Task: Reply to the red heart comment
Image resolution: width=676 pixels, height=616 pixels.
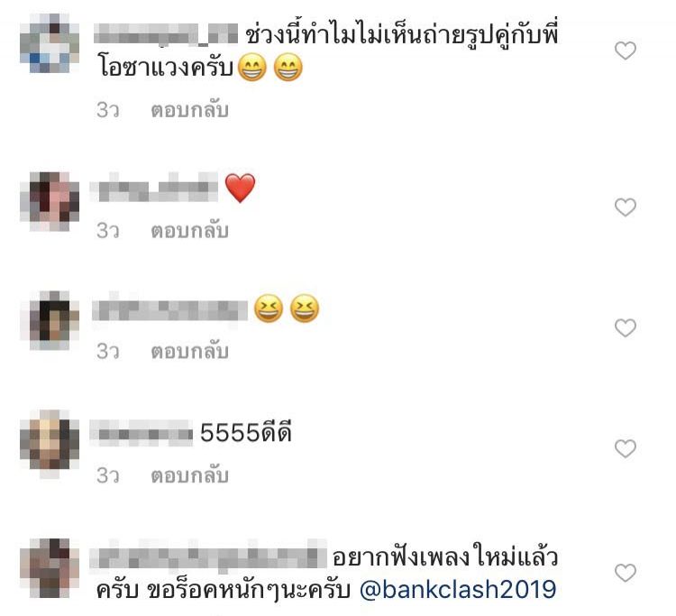Action: [x=189, y=230]
